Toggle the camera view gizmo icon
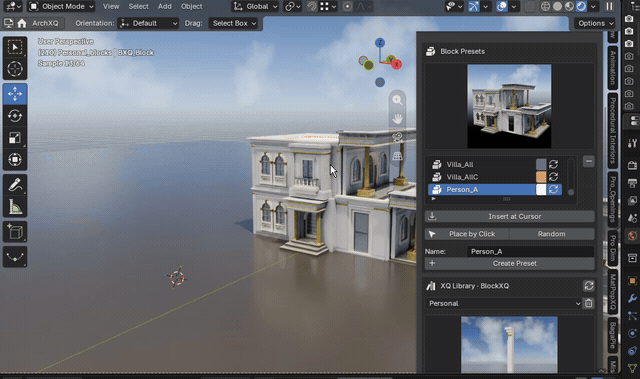Image resolution: width=640 pixels, height=379 pixels. tap(397, 137)
